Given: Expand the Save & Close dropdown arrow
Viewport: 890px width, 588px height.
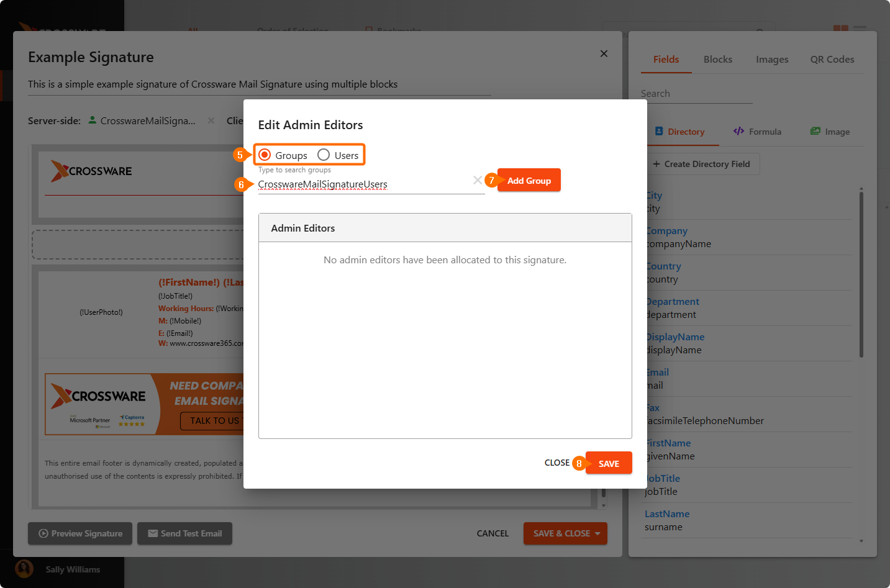Looking at the screenshot, I should (x=597, y=533).
